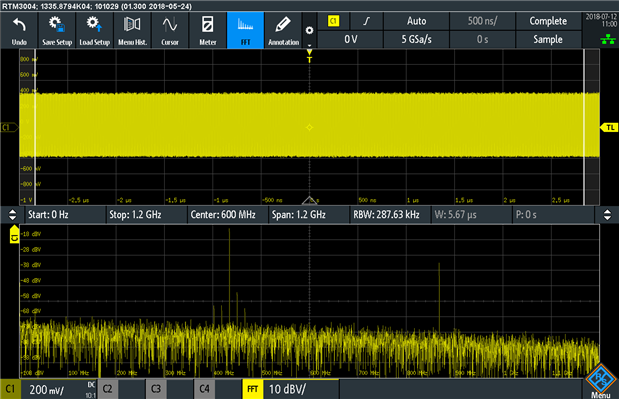Click the date and time display

coord(601,21)
